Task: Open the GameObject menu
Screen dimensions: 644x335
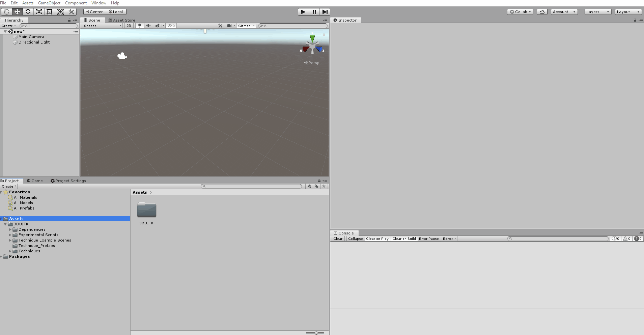Action: tap(49, 3)
